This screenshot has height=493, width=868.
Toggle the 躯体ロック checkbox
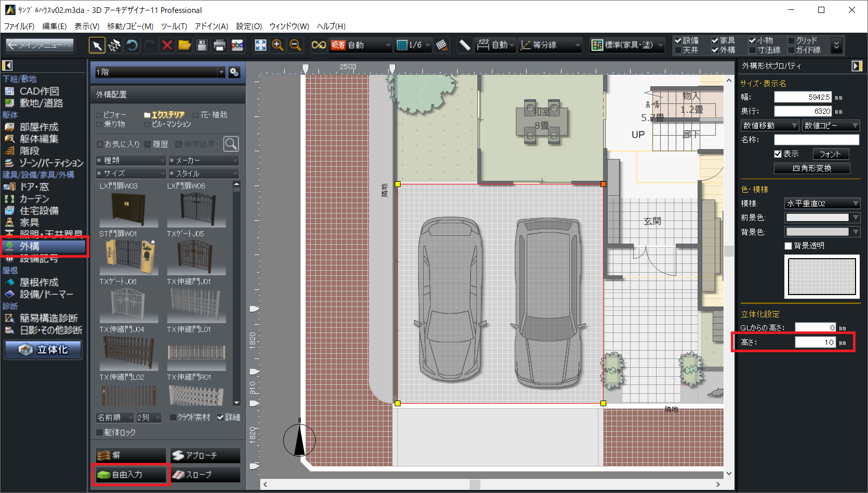tap(100, 432)
